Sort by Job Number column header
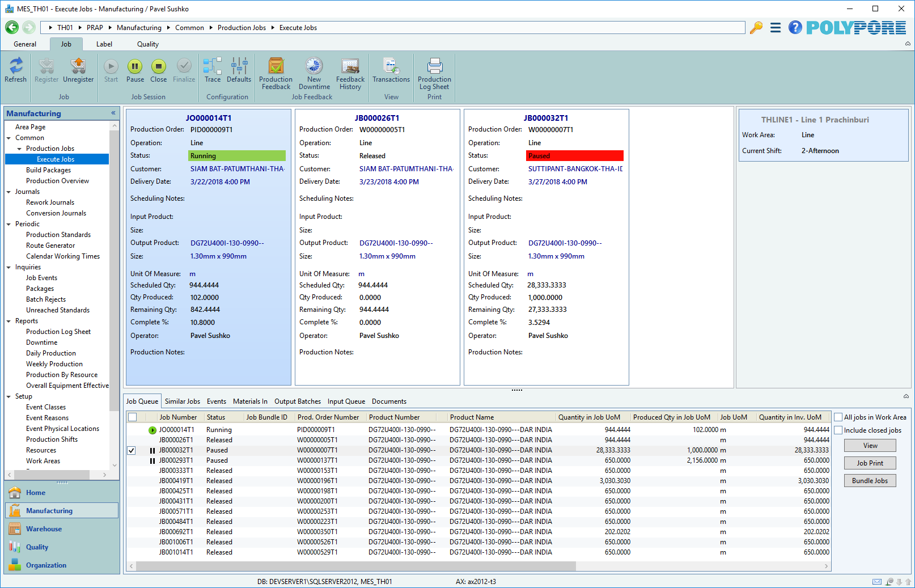This screenshot has width=915, height=588. point(179,417)
